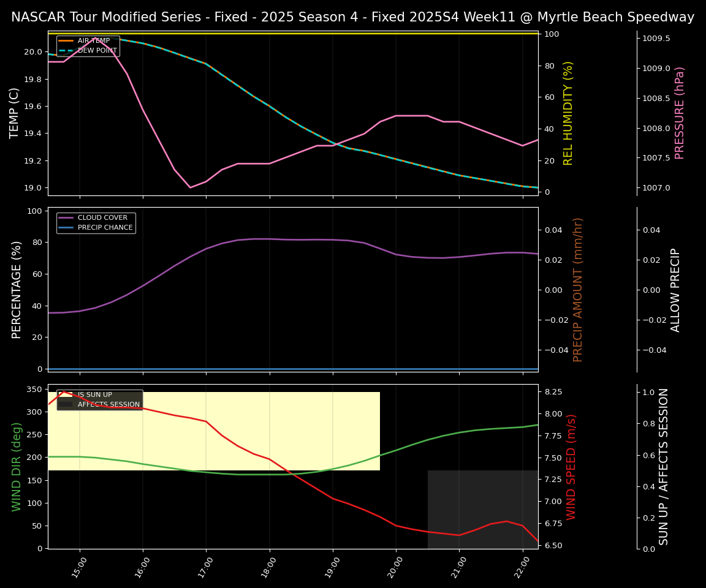Select the CLOUD COVER legend label
Viewport: 706px width, 588px height.
tap(102, 218)
